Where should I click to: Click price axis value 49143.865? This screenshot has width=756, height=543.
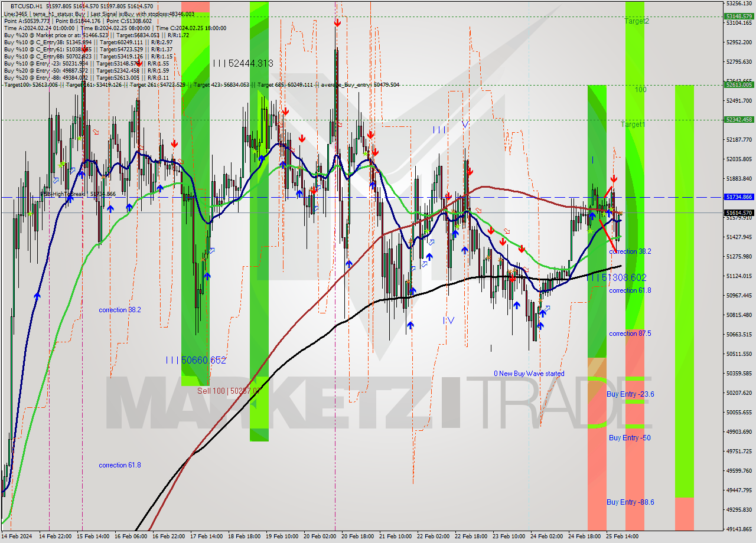tap(739, 529)
